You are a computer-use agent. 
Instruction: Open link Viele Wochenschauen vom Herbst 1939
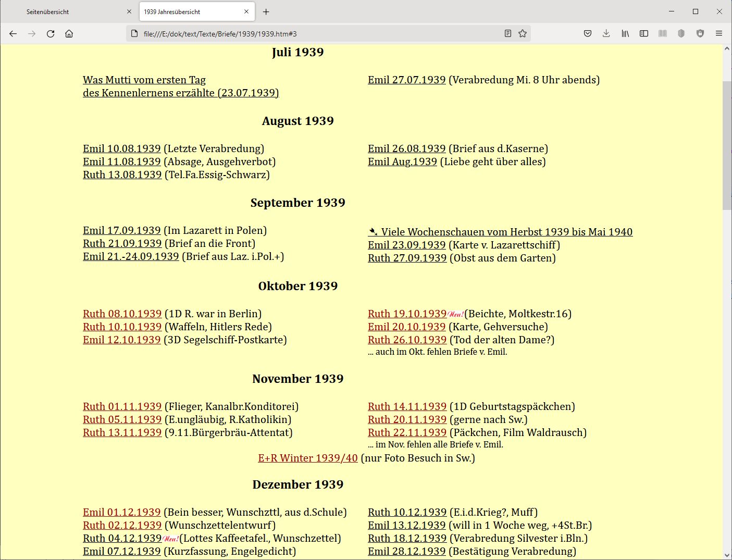pos(506,232)
